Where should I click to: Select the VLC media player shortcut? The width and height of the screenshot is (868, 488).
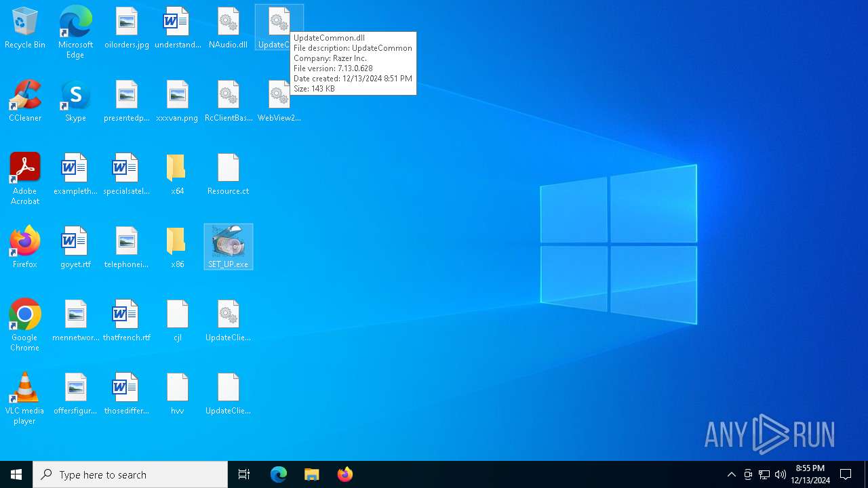pos(25,399)
